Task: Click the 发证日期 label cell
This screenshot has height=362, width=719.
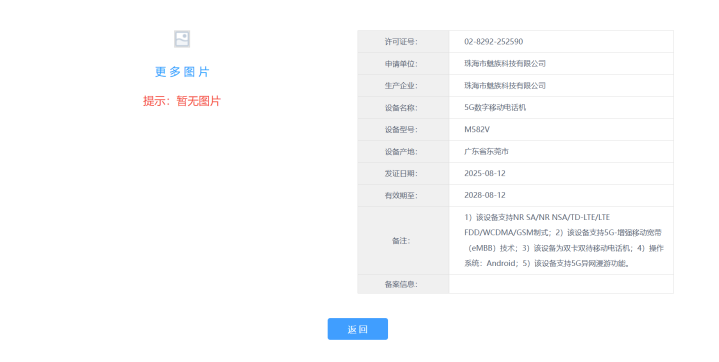Action: (403, 174)
